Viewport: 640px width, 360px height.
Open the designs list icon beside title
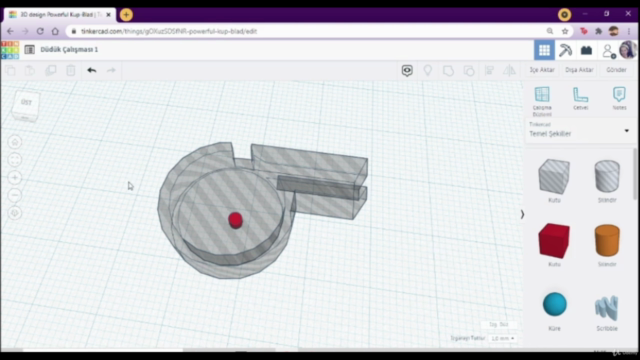pos(29,50)
